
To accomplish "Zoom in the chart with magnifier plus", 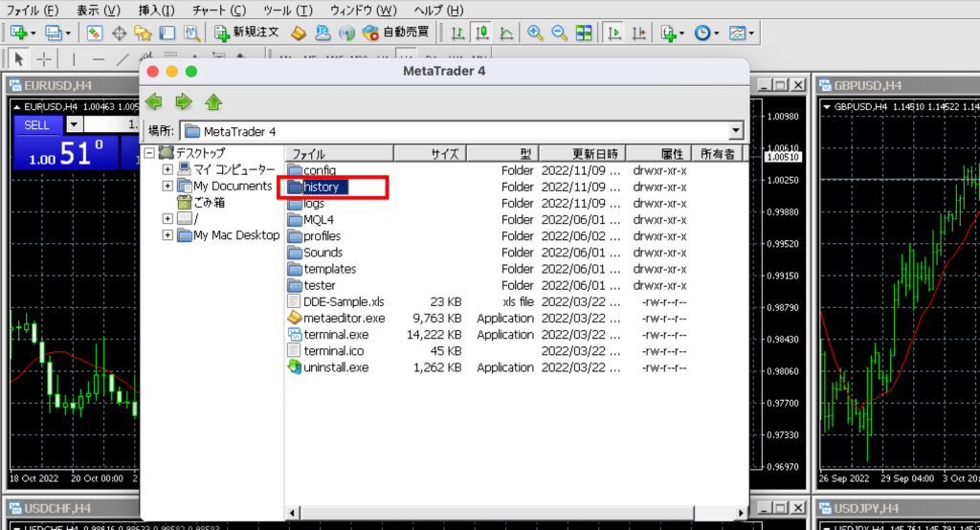I will (x=534, y=33).
